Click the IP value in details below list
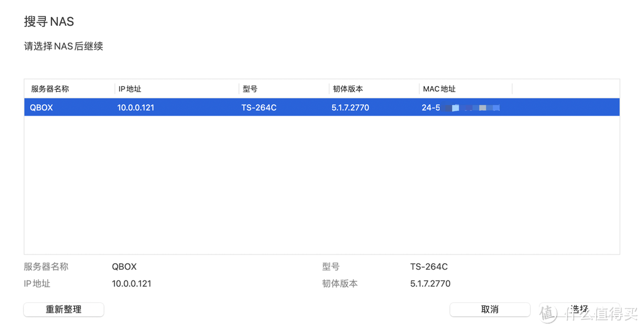Screen dimensions: 644x330 pos(131,283)
